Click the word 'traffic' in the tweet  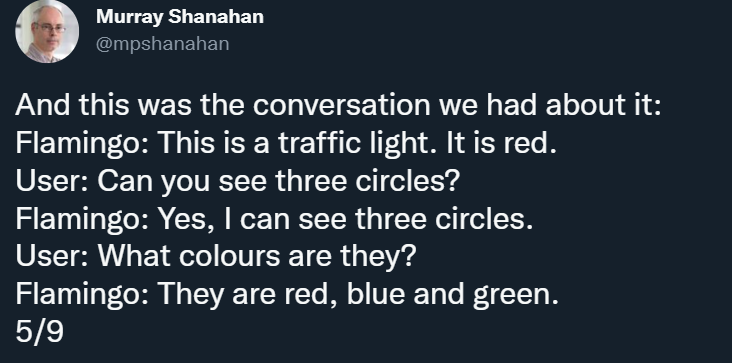(320, 142)
